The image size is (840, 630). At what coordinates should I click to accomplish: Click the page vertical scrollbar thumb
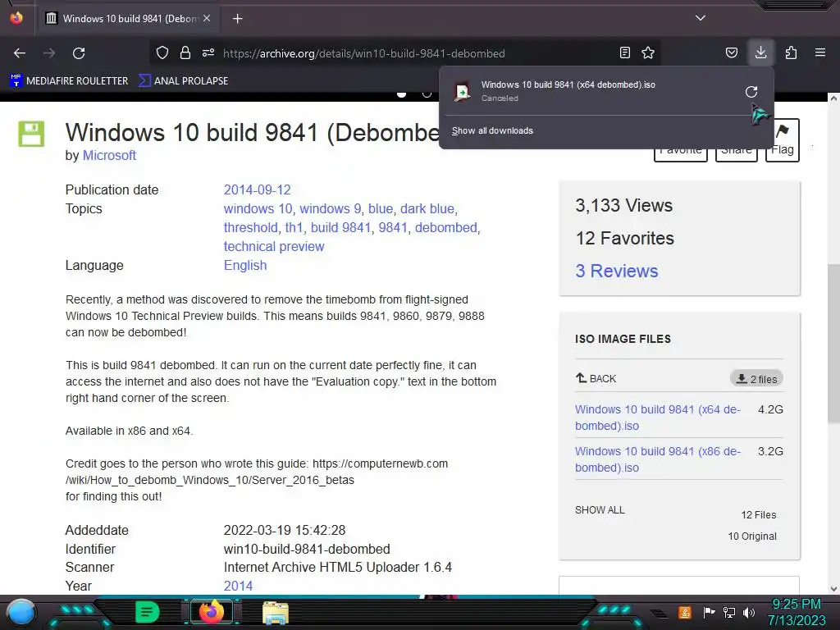(x=833, y=343)
